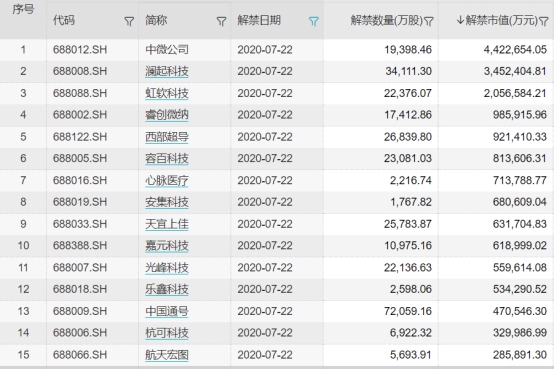The width and height of the screenshot is (554, 370).
Task: Open active filter on 解禁日期 column
Action: [x=313, y=22]
